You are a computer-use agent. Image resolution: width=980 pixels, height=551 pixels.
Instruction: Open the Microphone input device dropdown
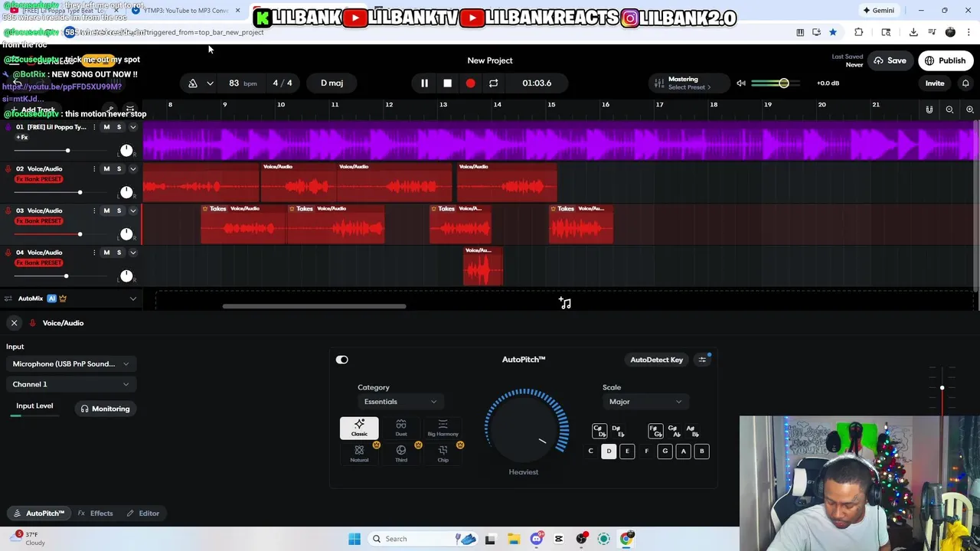71,364
